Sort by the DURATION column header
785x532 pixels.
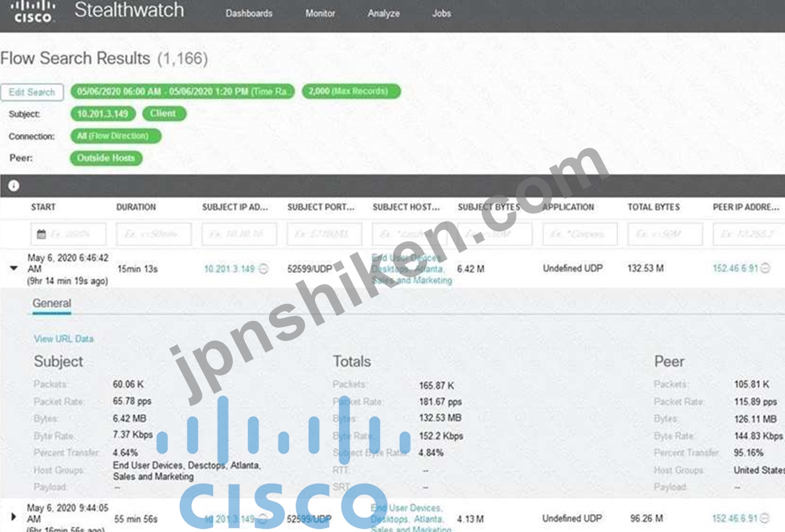coord(136,208)
